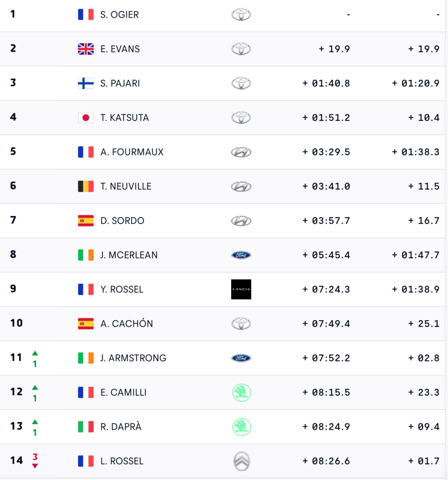The height and width of the screenshot is (480, 448).
Task: Open the J. Armstrong driver entry
Action: 133,358
